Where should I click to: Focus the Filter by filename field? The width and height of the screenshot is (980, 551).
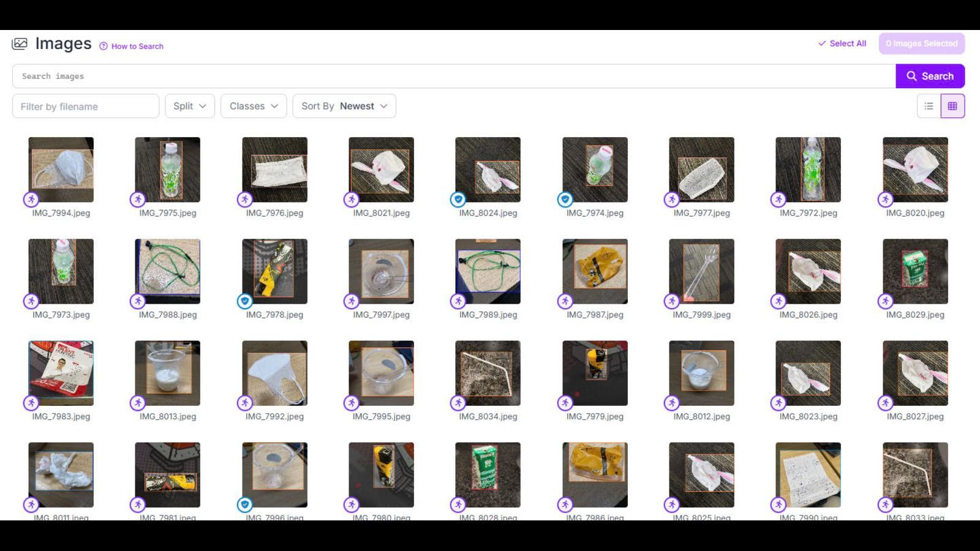(86, 106)
